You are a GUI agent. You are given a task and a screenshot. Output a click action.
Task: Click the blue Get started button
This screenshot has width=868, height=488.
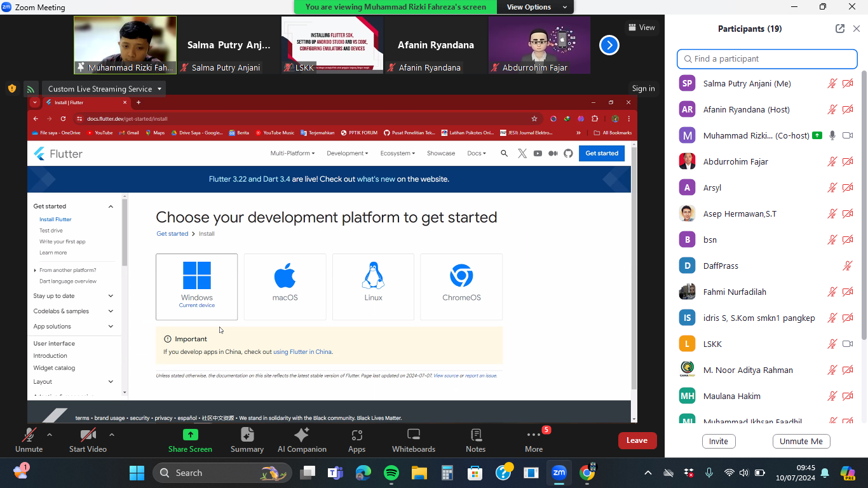pyautogui.click(x=602, y=153)
